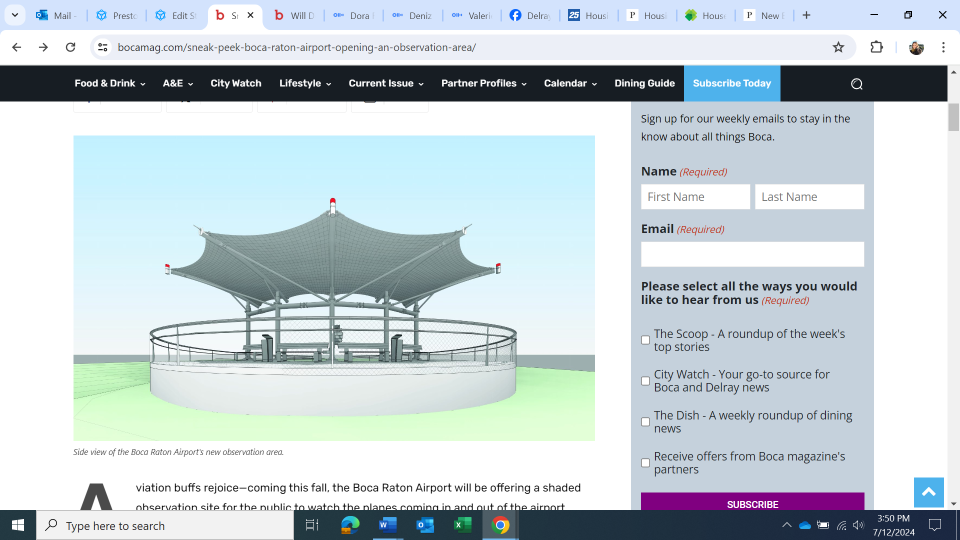Expand the A&E menu

tap(178, 83)
